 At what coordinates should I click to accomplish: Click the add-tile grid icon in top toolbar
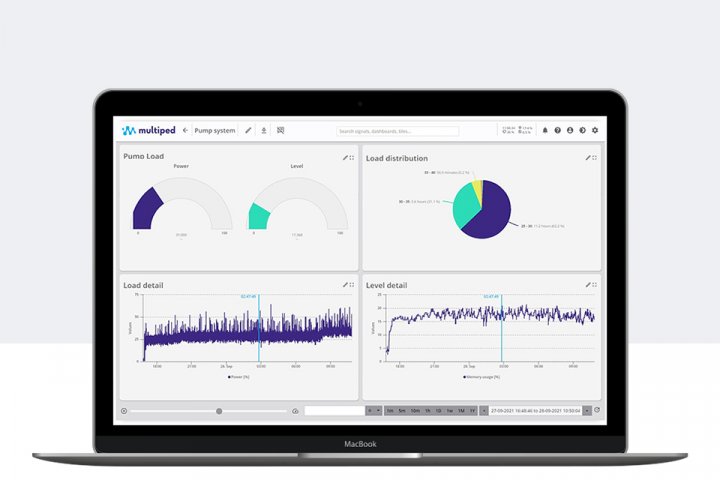281,130
